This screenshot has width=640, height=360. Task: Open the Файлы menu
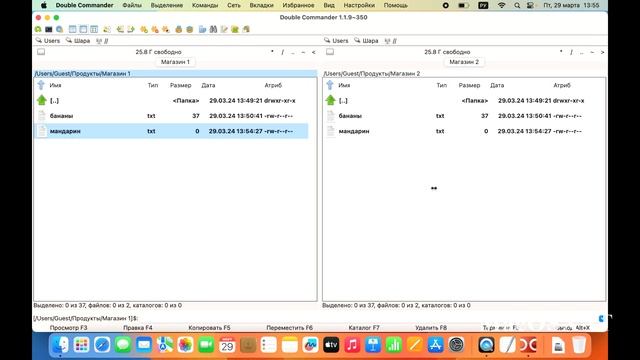tap(132, 5)
